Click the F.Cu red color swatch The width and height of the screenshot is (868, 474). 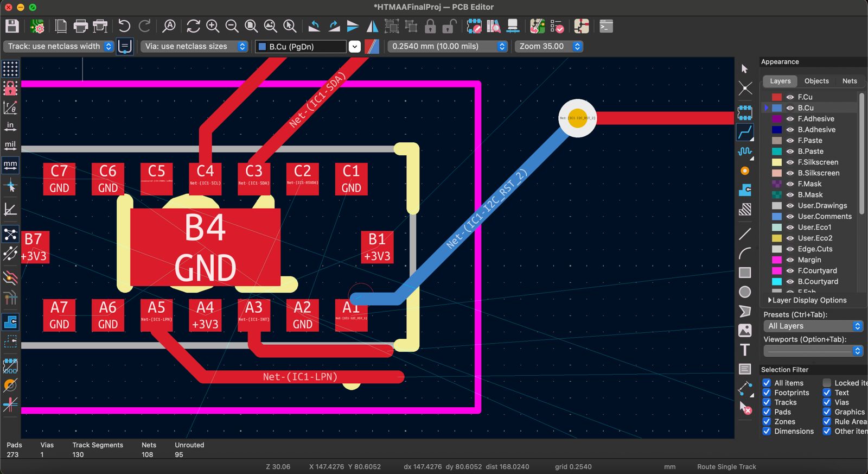click(x=777, y=97)
